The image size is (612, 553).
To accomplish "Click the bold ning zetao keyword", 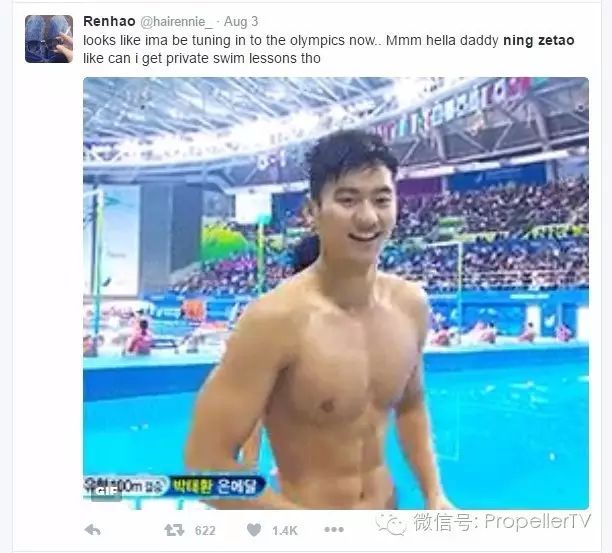I will pyautogui.click(x=539, y=40).
